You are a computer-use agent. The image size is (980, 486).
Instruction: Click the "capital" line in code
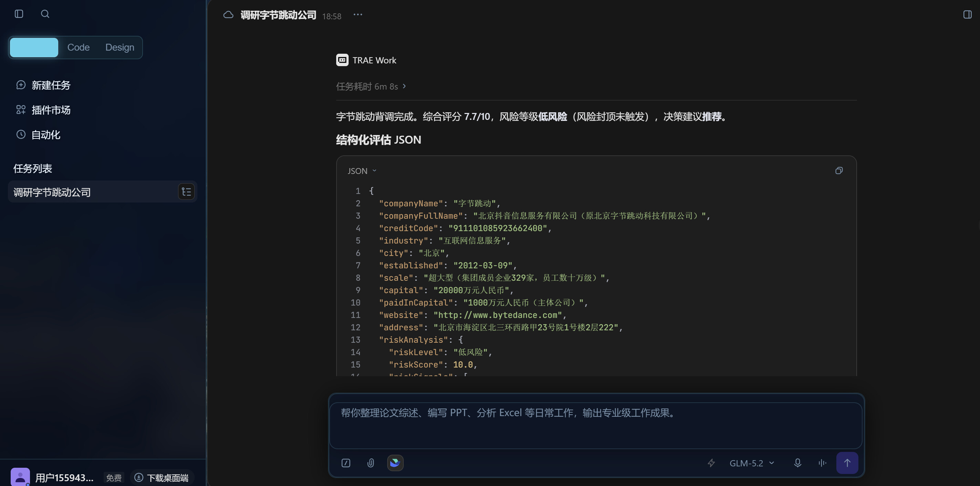tap(446, 290)
